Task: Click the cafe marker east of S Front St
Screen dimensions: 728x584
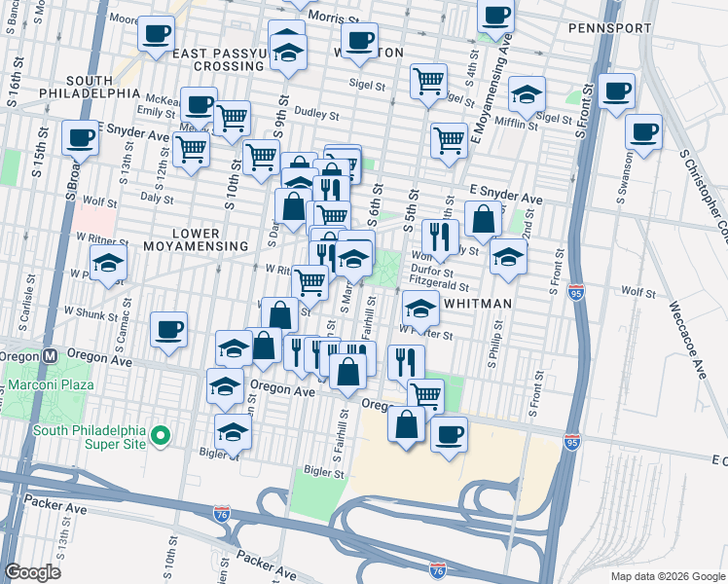Action: click(617, 94)
